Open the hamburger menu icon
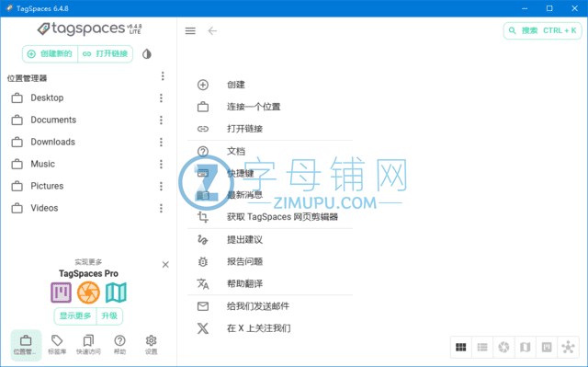The height and width of the screenshot is (367, 588). coord(190,30)
